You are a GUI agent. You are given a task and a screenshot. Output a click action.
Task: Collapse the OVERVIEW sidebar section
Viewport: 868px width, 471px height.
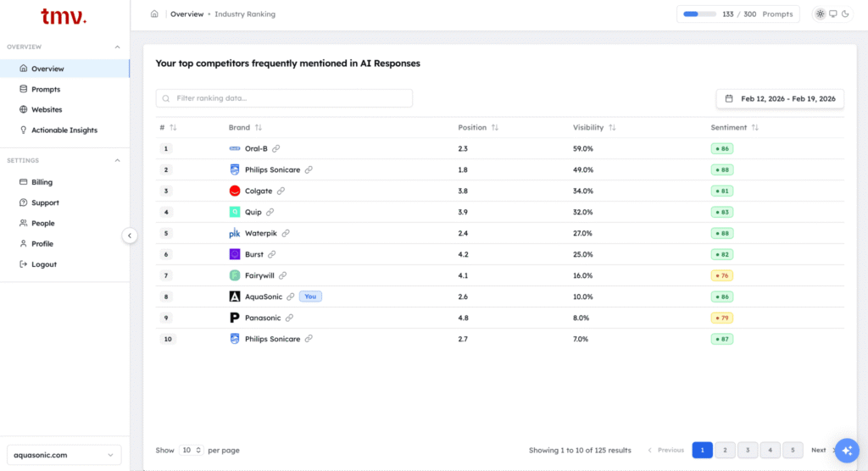click(x=117, y=47)
